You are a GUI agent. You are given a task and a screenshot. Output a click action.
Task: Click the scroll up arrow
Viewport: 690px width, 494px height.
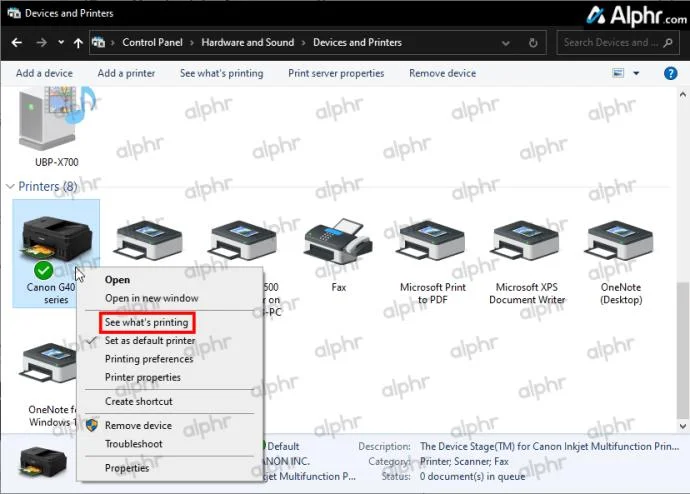683,94
